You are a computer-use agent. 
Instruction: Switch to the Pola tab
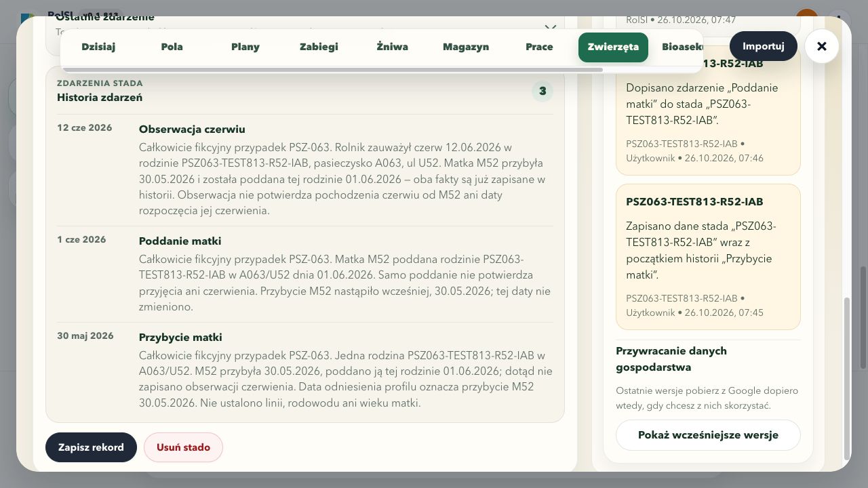pos(172,47)
